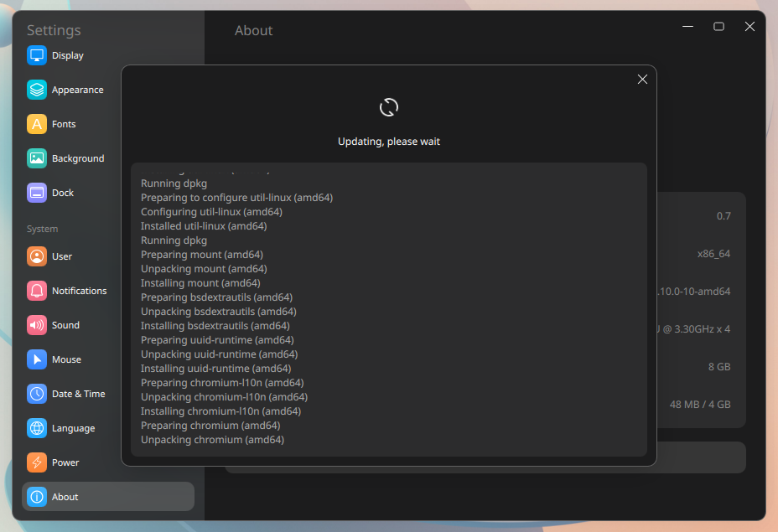Minimize the Settings window
The width and height of the screenshot is (778, 532).
(687, 26)
